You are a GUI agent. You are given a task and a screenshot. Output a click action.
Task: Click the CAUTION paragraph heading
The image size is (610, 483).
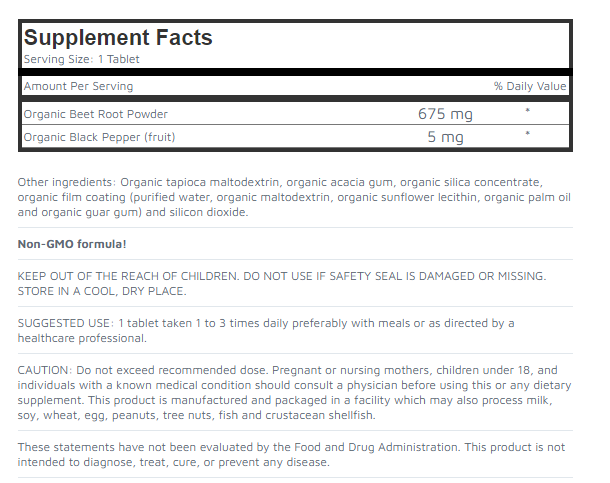[45, 370]
